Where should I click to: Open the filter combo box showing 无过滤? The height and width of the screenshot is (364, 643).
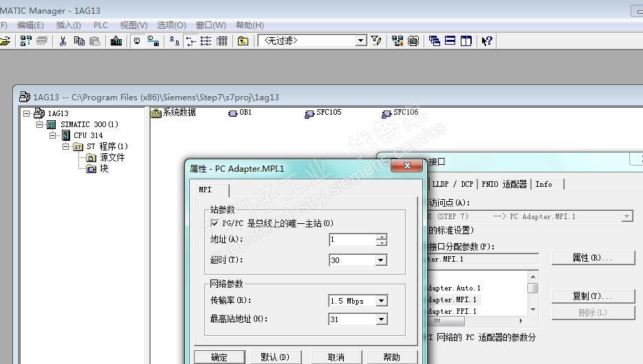(x=361, y=41)
